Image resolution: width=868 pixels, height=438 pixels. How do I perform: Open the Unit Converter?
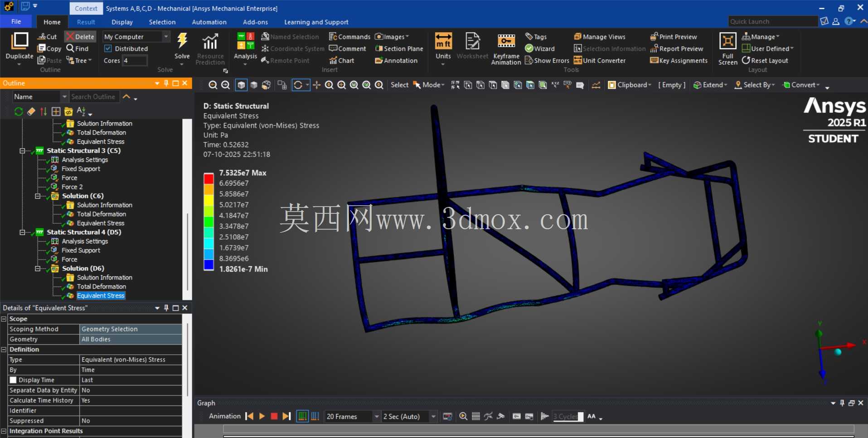599,60
